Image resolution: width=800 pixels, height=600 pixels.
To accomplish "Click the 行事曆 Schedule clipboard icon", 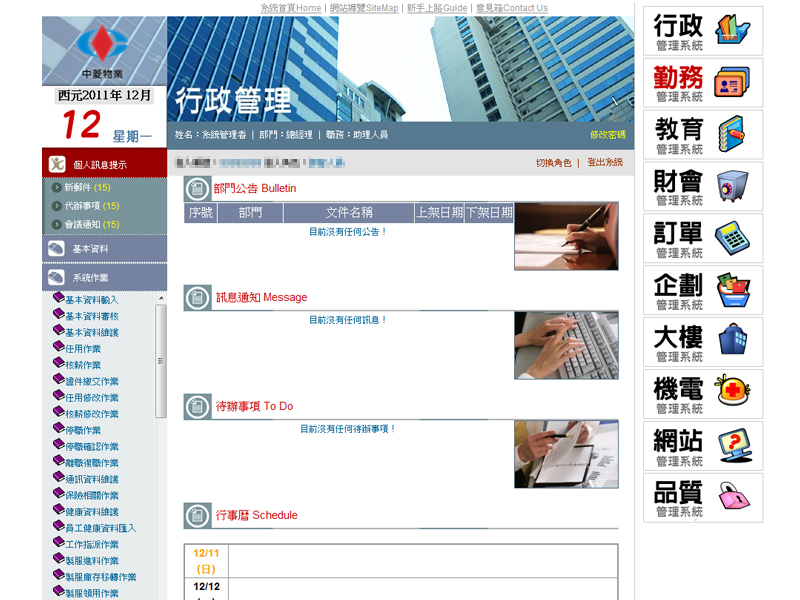I will pyautogui.click(x=197, y=516).
